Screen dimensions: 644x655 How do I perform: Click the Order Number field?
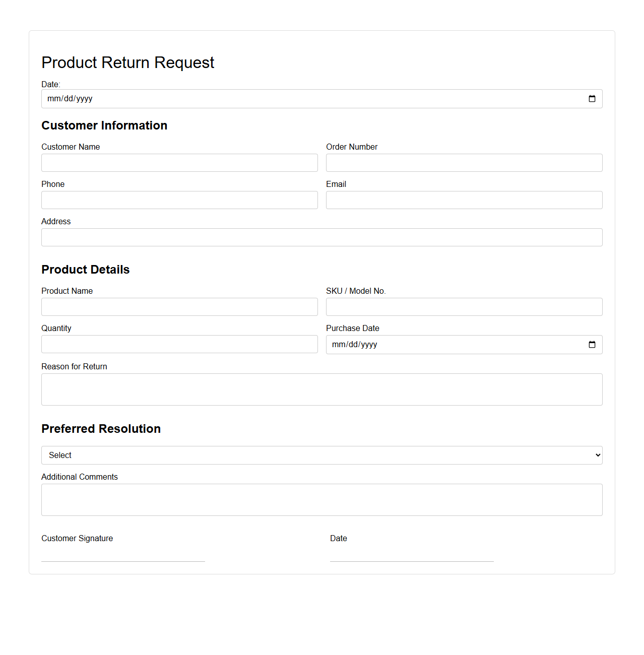(464, 163)
